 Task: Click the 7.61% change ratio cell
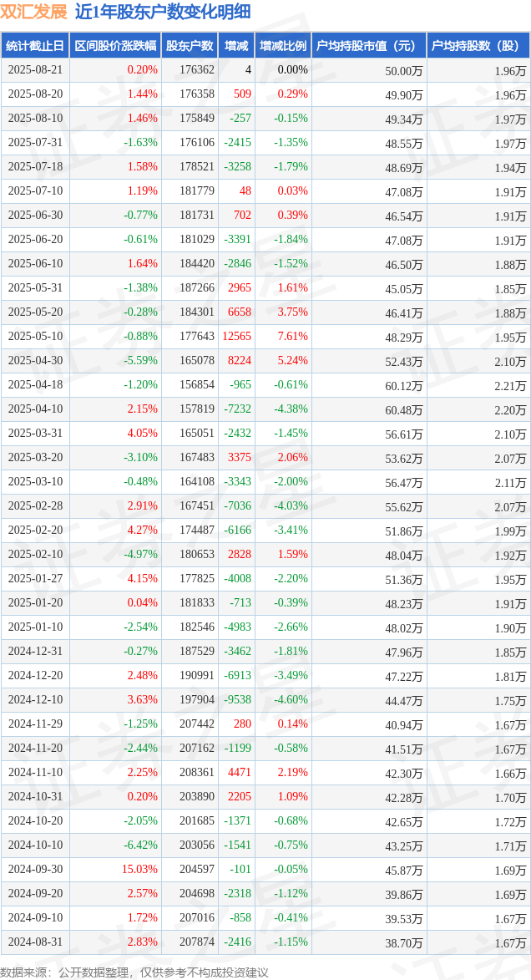click(x=292, y=337)
